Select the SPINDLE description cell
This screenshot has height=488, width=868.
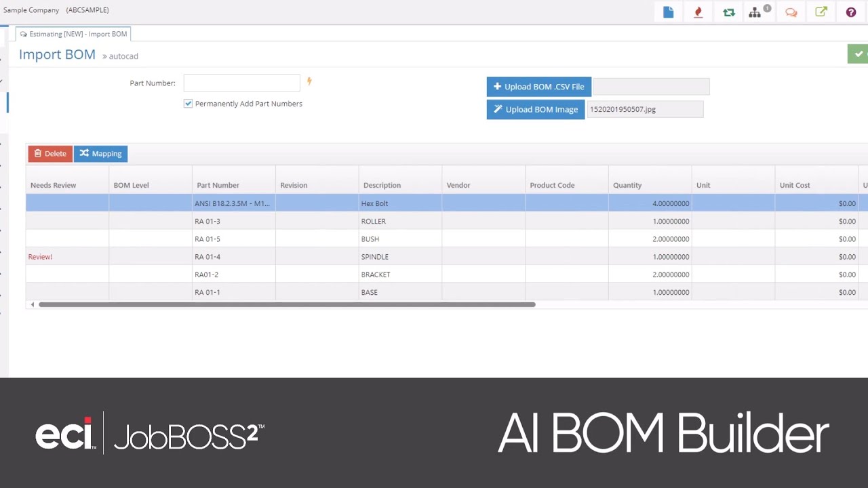pyautogui.click(x=400, y=257)
